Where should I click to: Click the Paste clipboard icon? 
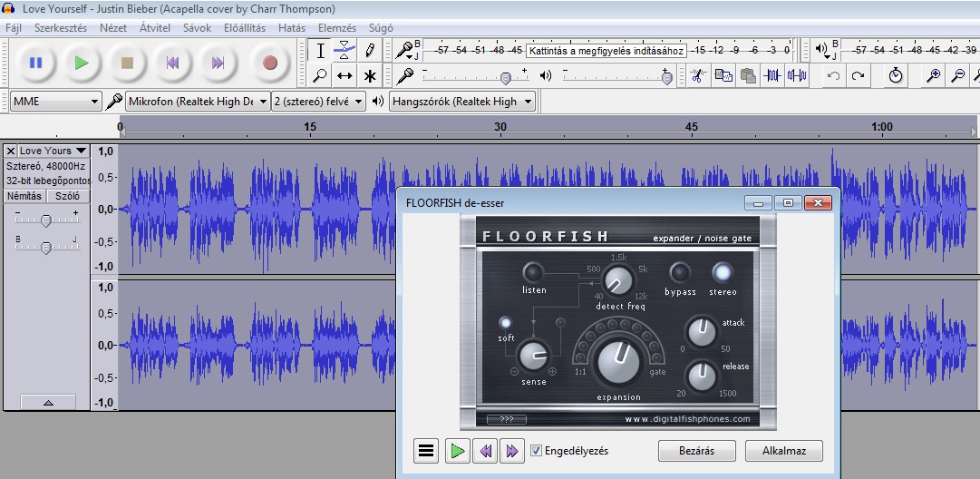click(x=748, y=75)
